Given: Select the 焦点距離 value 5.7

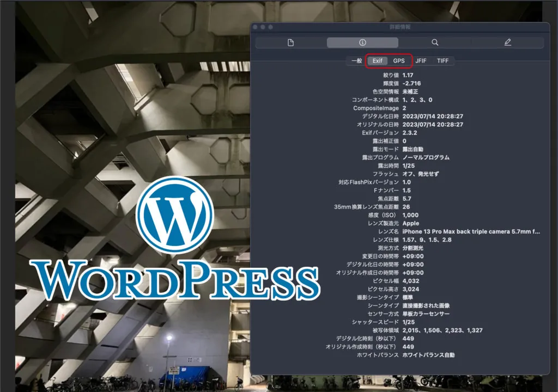Looking at the screenshot, I should coord(407,199).
